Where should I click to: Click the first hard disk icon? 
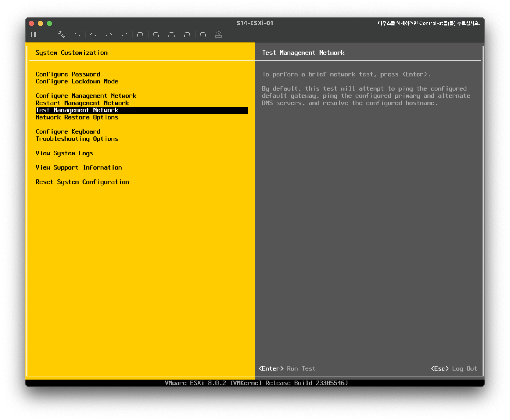click(140, 35)
